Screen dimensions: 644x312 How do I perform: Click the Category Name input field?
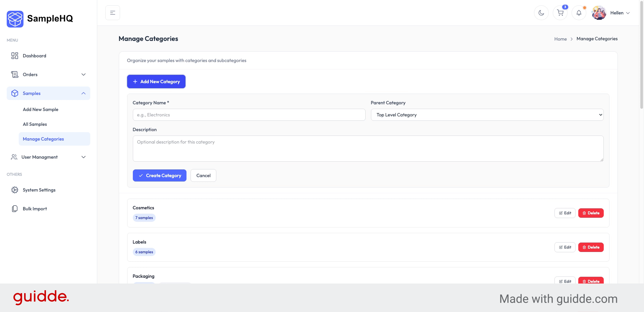coord(249,115)
